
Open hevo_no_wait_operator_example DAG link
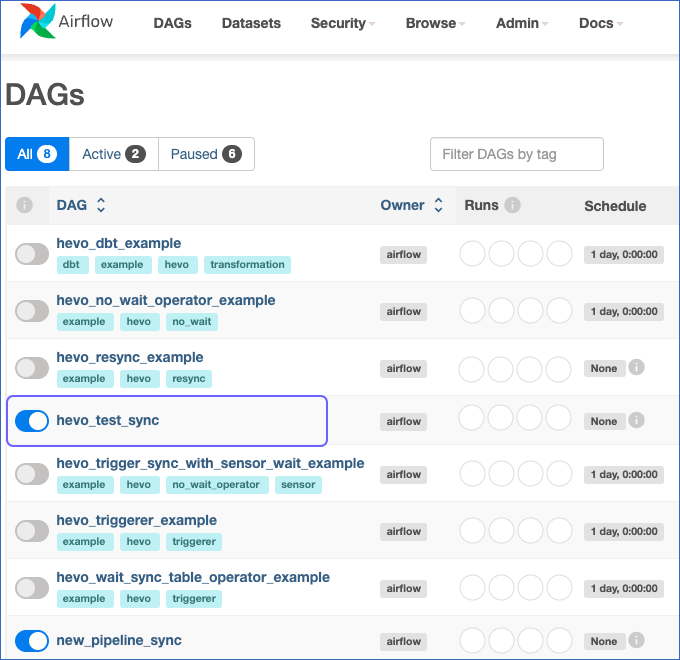point(166,300)
